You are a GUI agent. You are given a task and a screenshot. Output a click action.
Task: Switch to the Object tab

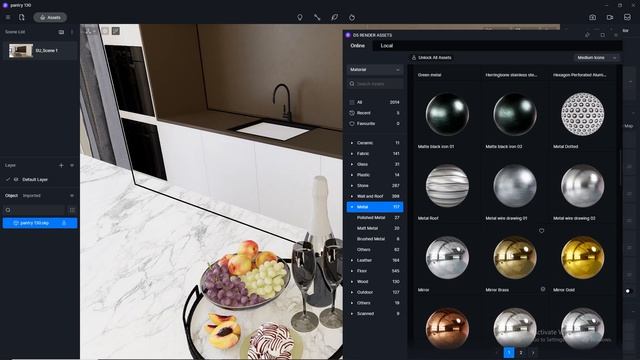point(11,196)
